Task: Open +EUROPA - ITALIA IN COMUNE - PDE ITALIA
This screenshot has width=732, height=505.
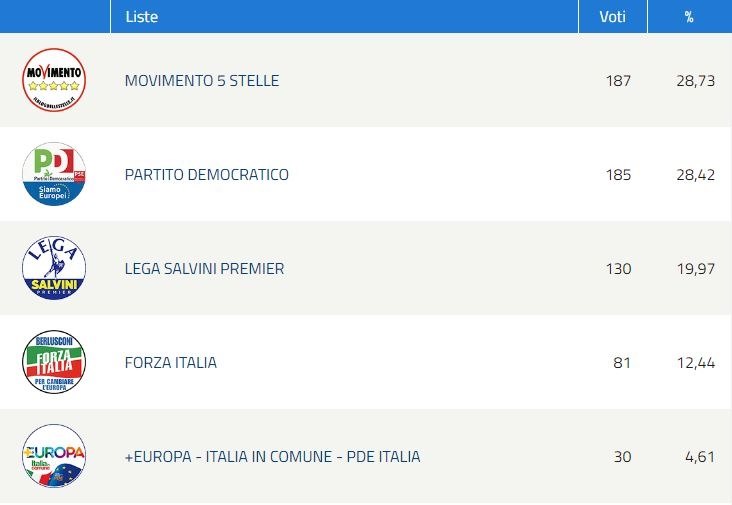Action: [272, 456]
